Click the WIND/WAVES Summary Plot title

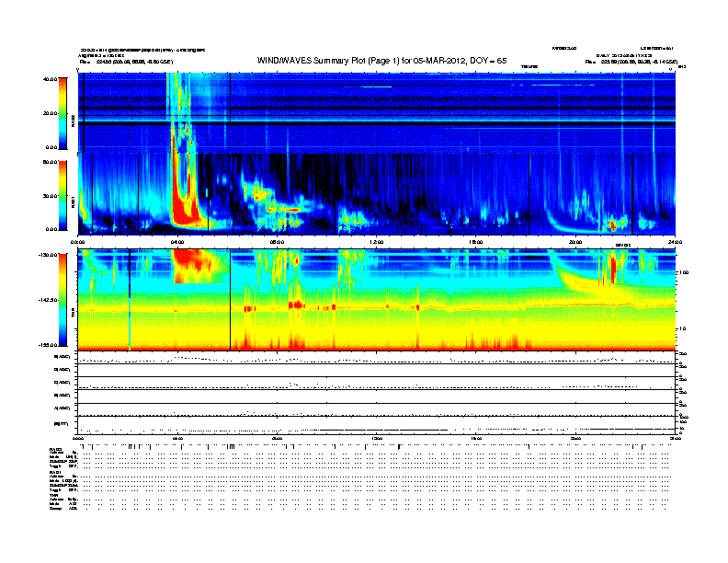tap(381, 61)
